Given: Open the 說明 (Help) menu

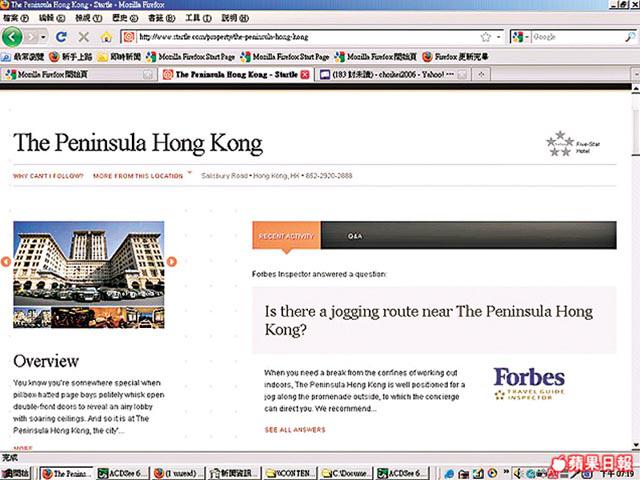Looking at the screenshot, I should coord(235,18).
